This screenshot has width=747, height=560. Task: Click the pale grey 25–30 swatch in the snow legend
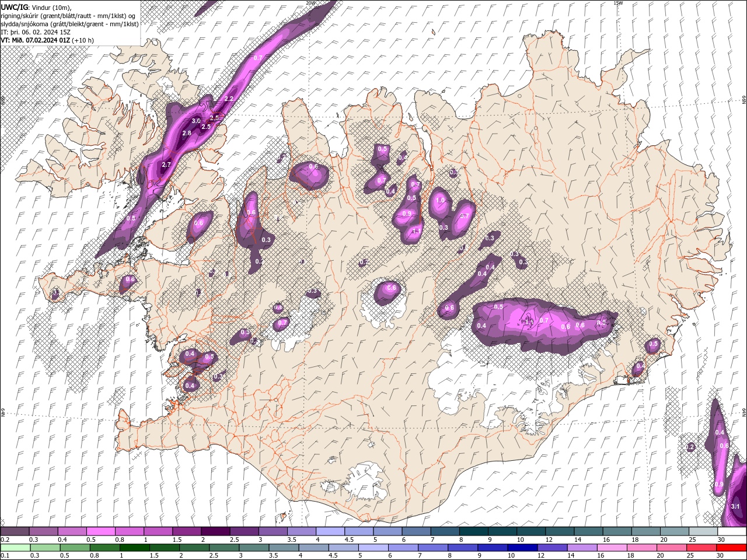pyautogui.click(x=703, y=531)
